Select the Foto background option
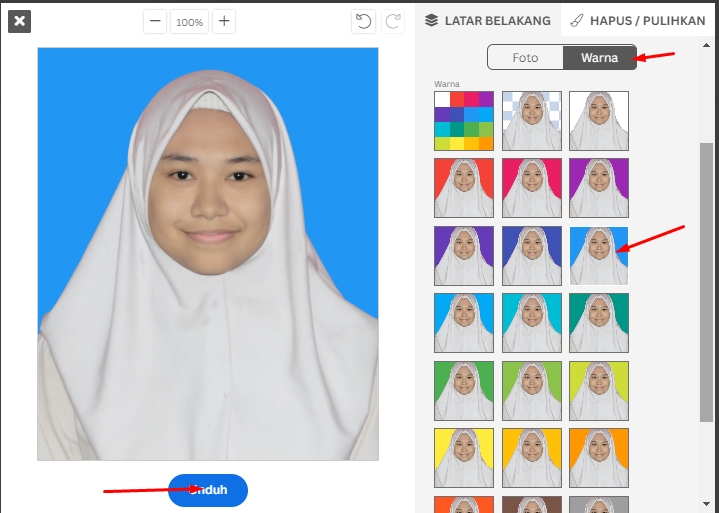Image resolution: width=719 pixels, height=513 pixels. [x=525, y=57]
